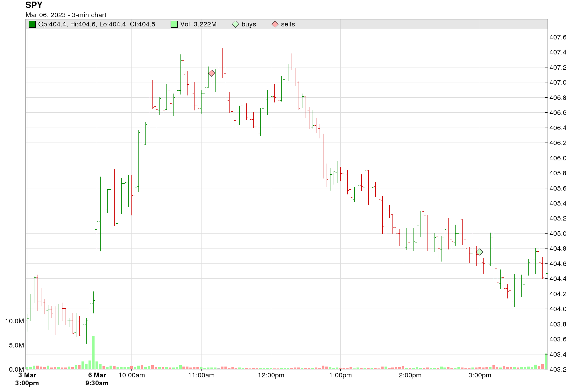Click the Op/Hi/Lo/Cl legend text

[x=97, y=24]
